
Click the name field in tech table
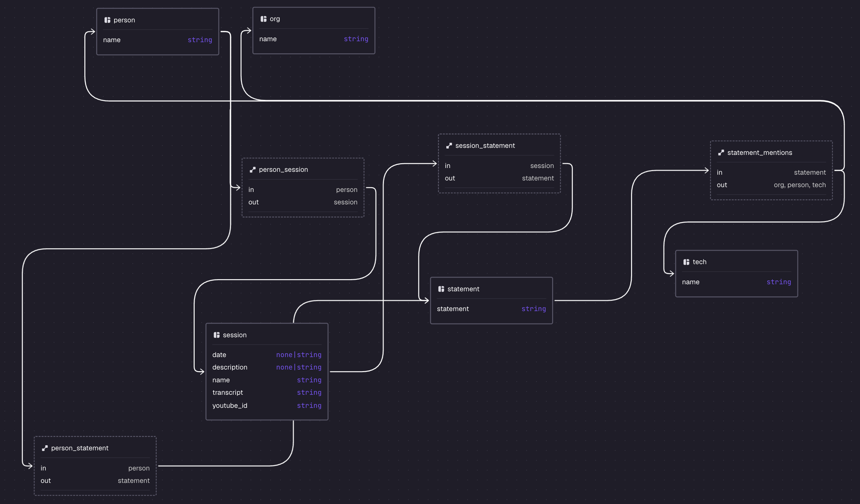point(737,282)
